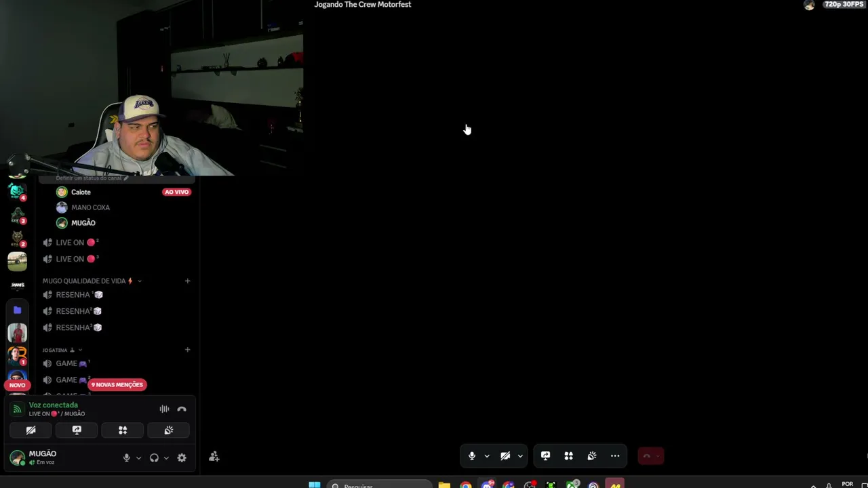The width and height of the screenshot is (868, 488).
Task: Open the MANFS server icon
Action: tap(17, 285)
